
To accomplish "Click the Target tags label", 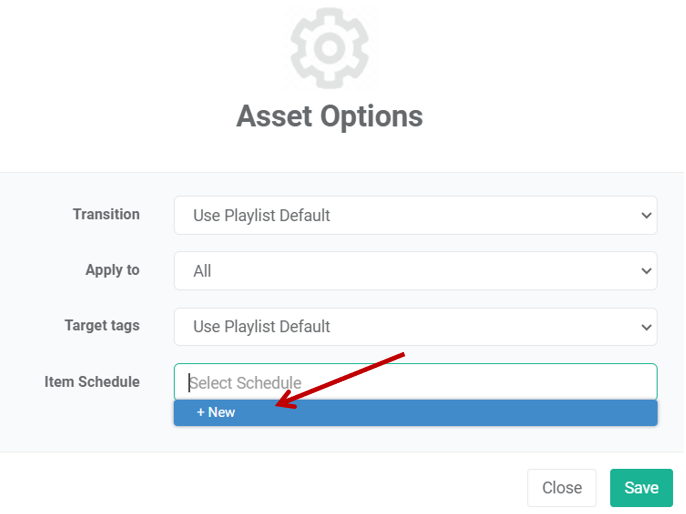I will (x=102, y=325).
